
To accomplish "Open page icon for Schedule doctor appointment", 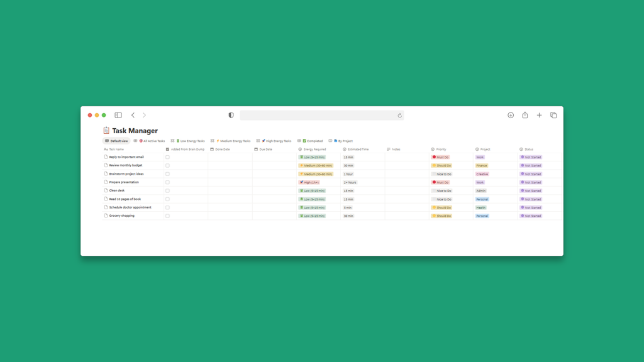I will click(x=106, y=207).
